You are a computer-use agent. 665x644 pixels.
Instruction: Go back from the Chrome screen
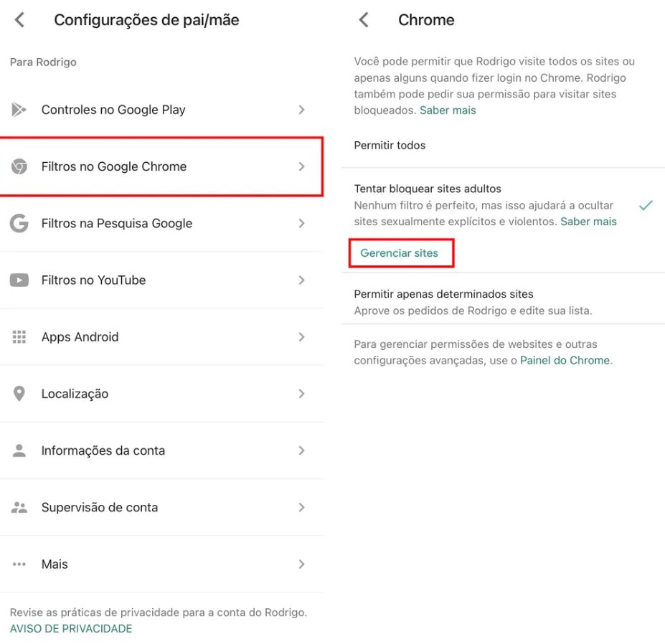tap(363, 20)
